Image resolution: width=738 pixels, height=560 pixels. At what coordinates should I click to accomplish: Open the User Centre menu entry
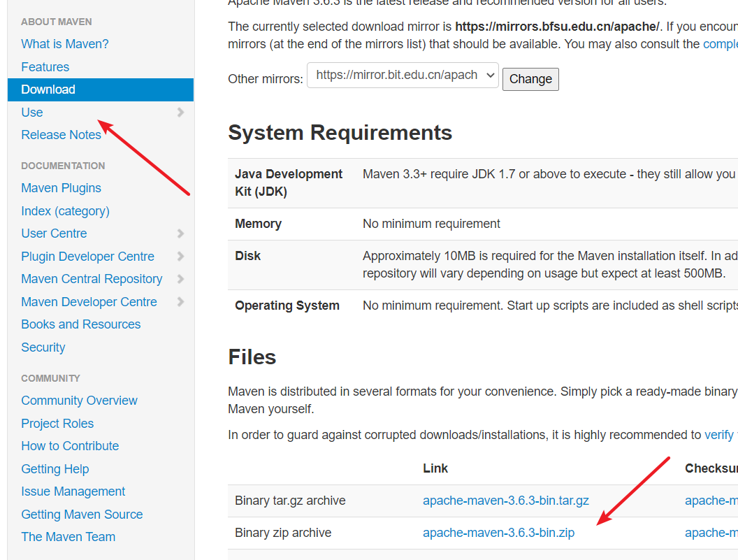coord(54,234)
